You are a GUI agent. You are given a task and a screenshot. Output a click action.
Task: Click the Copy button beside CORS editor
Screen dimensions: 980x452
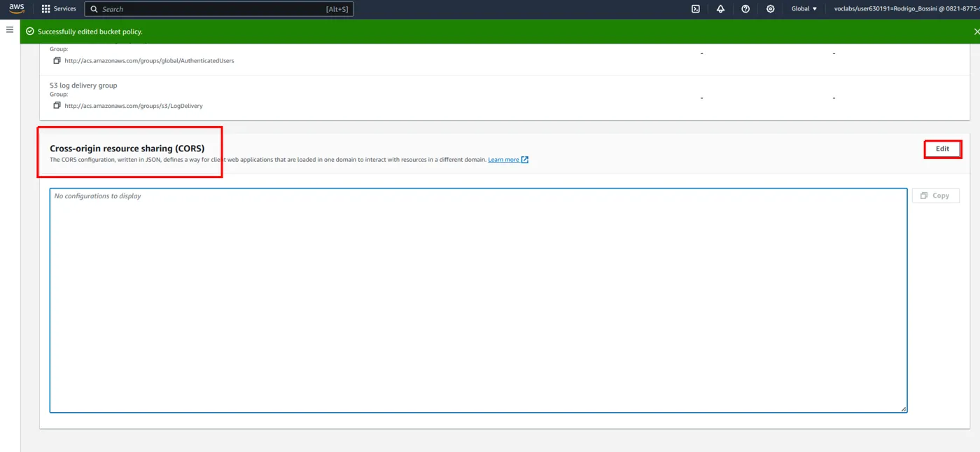[x=935, y=196]
